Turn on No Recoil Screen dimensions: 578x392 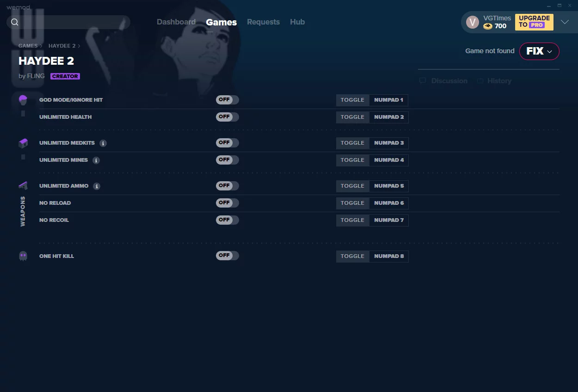tap(228, 220)
